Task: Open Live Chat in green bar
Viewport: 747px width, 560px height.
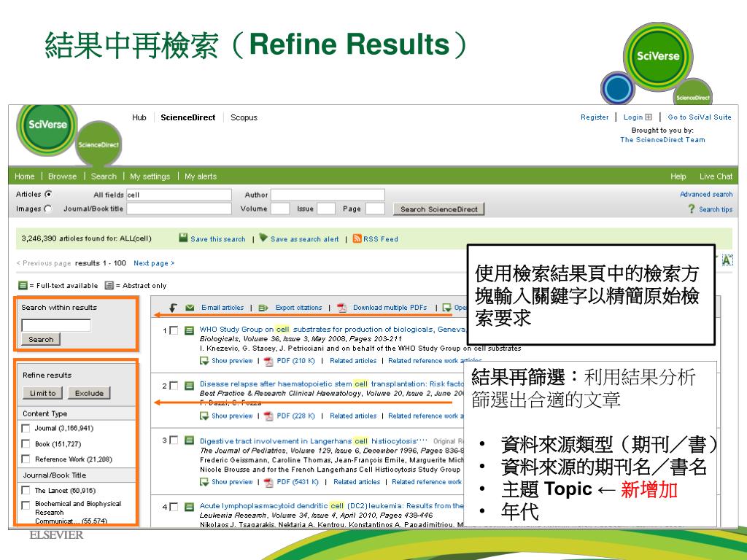Action: point(716,176)
